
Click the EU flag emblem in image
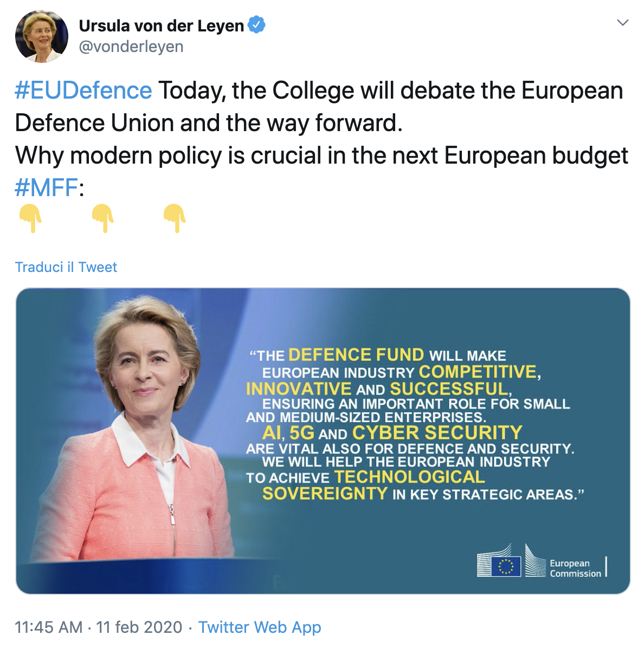[506, 566]
